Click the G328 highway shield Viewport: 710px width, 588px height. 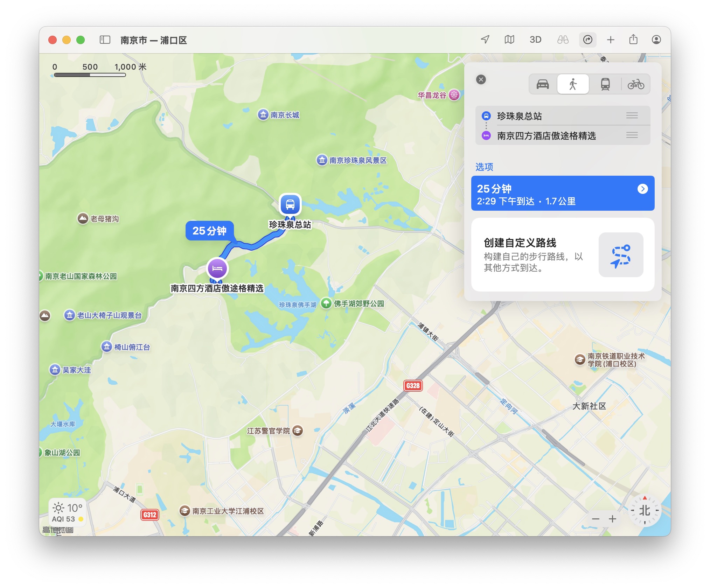point(413,385)
